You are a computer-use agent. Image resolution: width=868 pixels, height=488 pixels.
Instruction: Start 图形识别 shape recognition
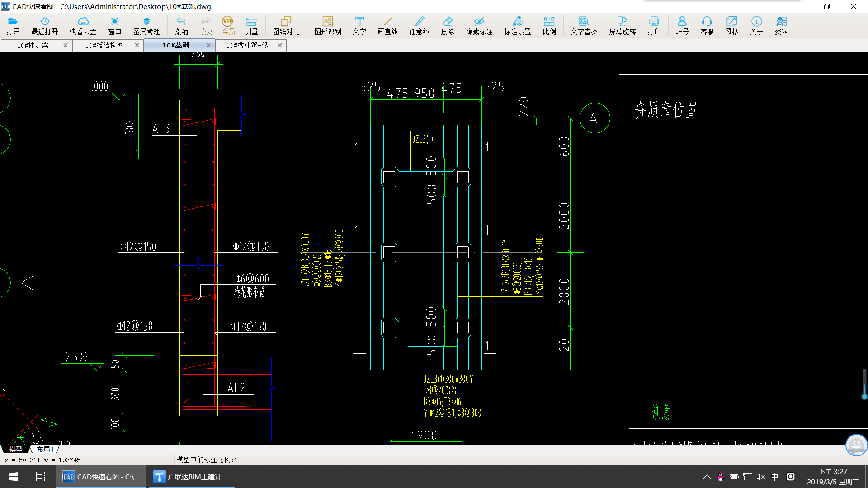[x=328, y=26]
